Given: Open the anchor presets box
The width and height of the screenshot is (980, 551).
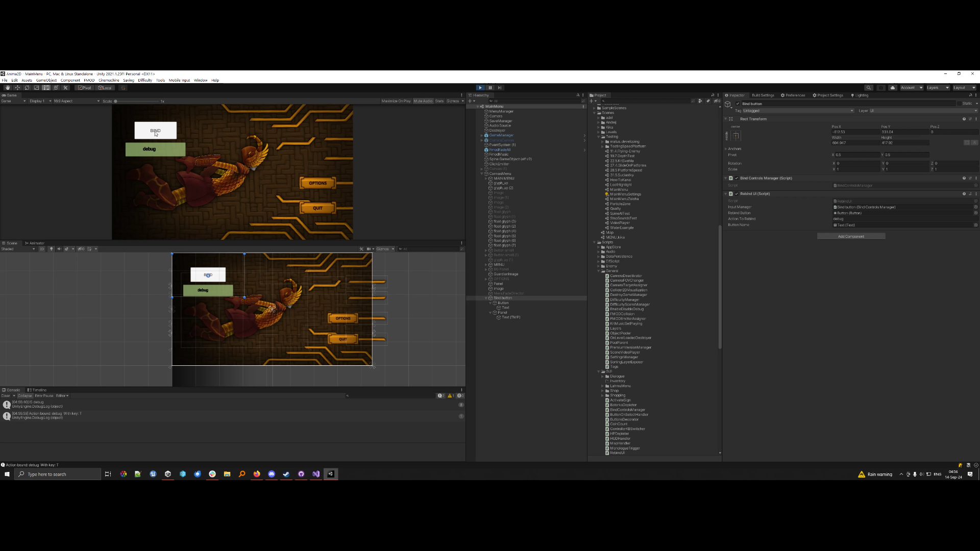Looking at the screenshot, I should tap(736, 136).
